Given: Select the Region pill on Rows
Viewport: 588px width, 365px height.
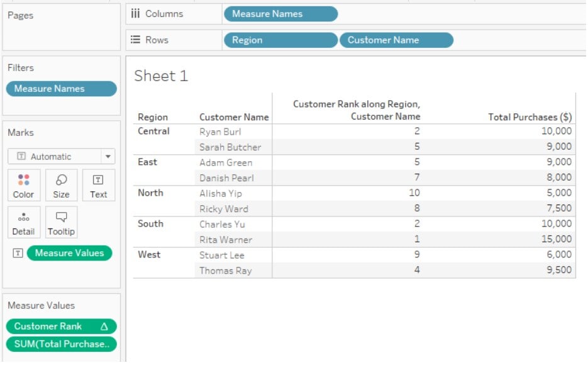Looking at the screenshot, I should 281,40.
